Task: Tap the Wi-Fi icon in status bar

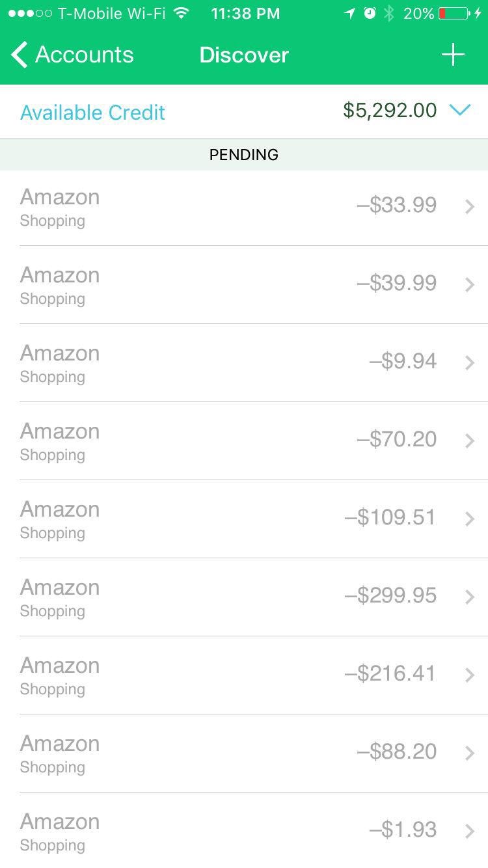Action: pos(182,13)
